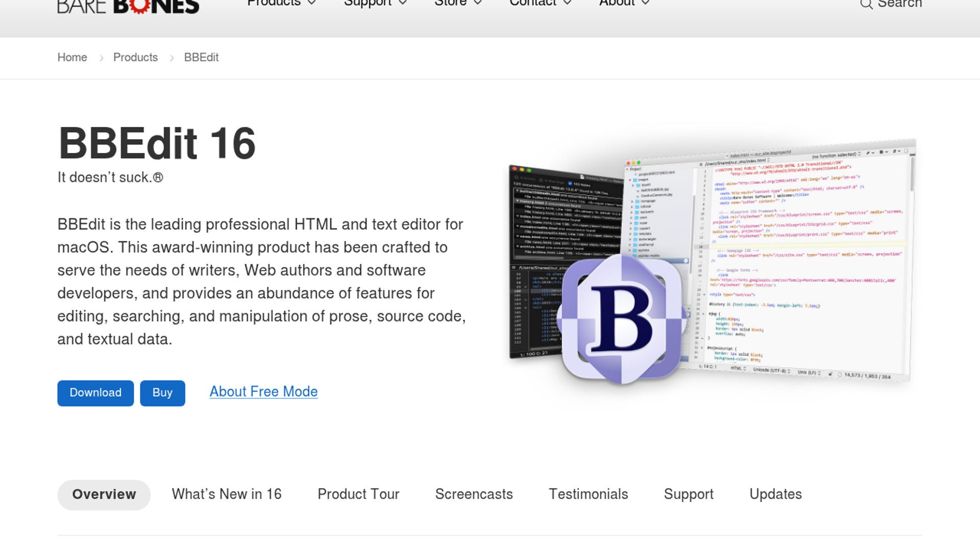The height and width of the screenshot is (551, 980).
Task: Click the Download button
Action: (95, 393)
